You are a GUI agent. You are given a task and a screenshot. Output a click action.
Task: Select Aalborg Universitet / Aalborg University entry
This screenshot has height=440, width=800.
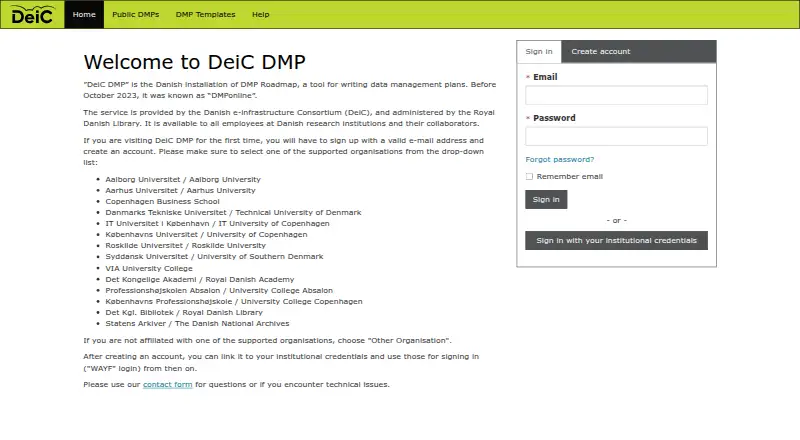pos(183,179)
